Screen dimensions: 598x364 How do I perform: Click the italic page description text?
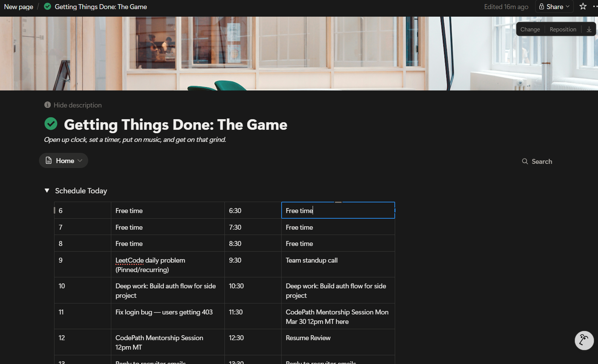(135, 140)
